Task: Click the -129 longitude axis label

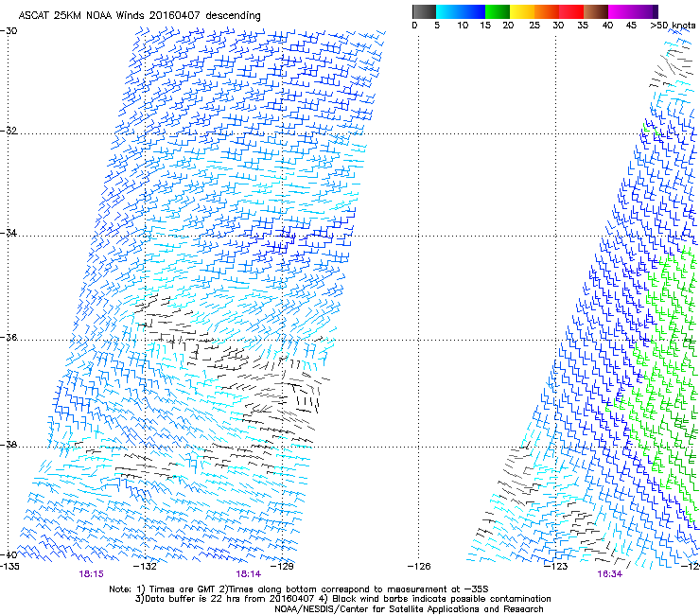Action: click(x=282, y=567)
